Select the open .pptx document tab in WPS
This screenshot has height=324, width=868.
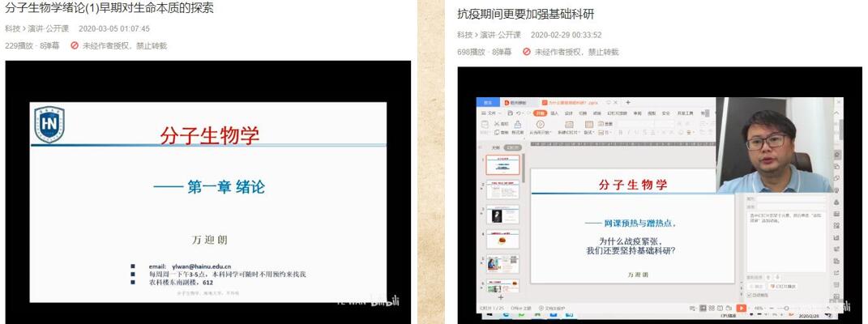571,103
